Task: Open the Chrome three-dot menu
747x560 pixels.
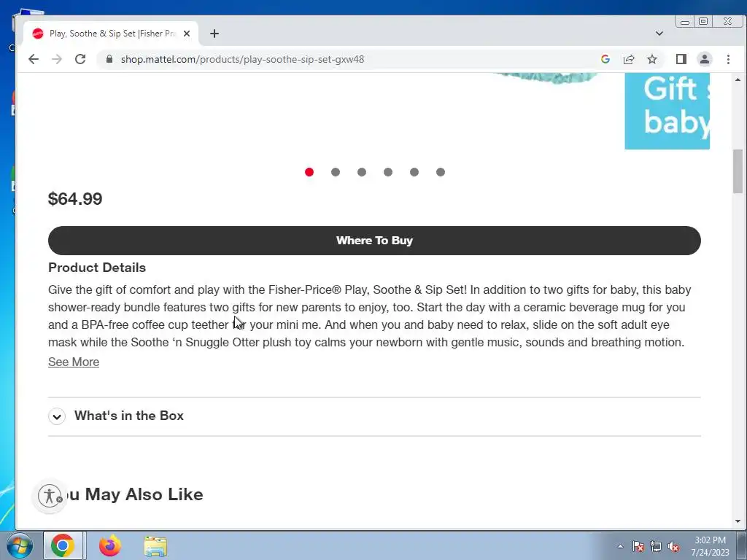Action: click(728, 59)
